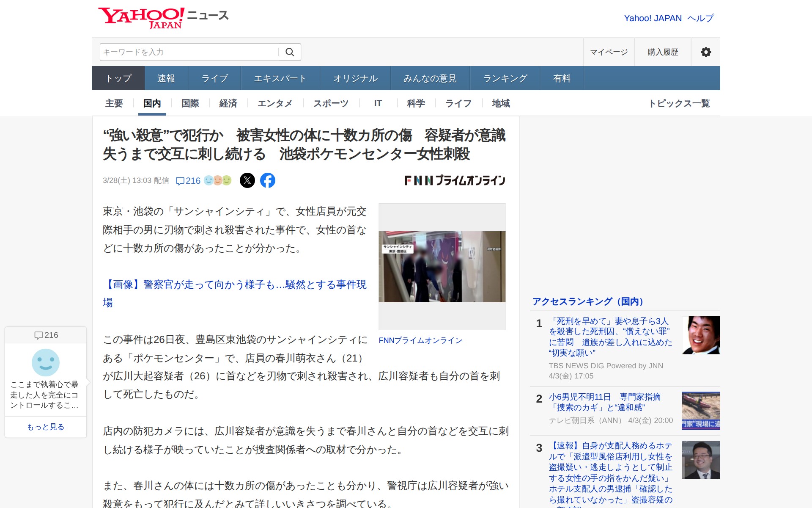Click the 216 comments bubble under headline
This screenshot has width=812, height=508.
click(188, 181)
